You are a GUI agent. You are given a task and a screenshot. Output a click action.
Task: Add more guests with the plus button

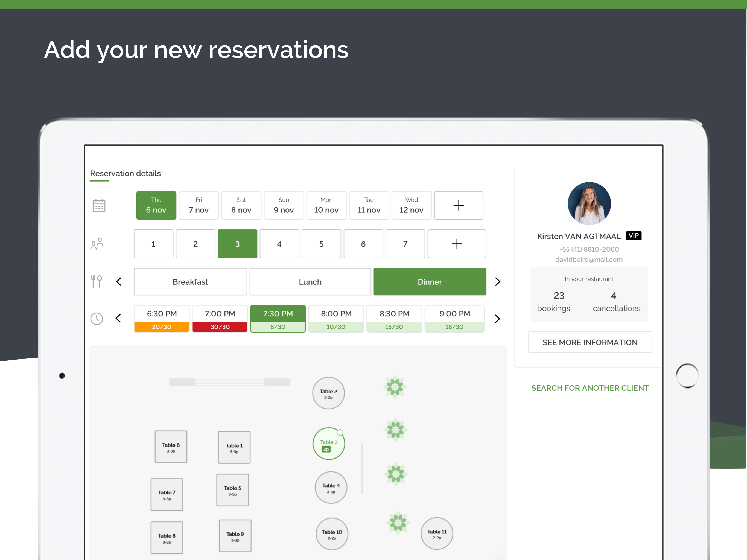click(x=457, y=244)
